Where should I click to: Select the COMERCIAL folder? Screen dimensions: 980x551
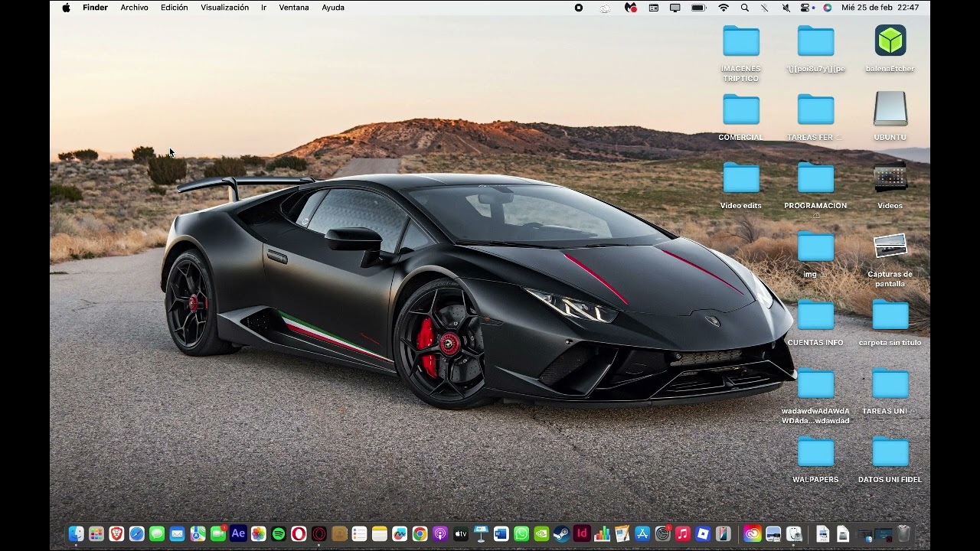[x=740, y=117]
